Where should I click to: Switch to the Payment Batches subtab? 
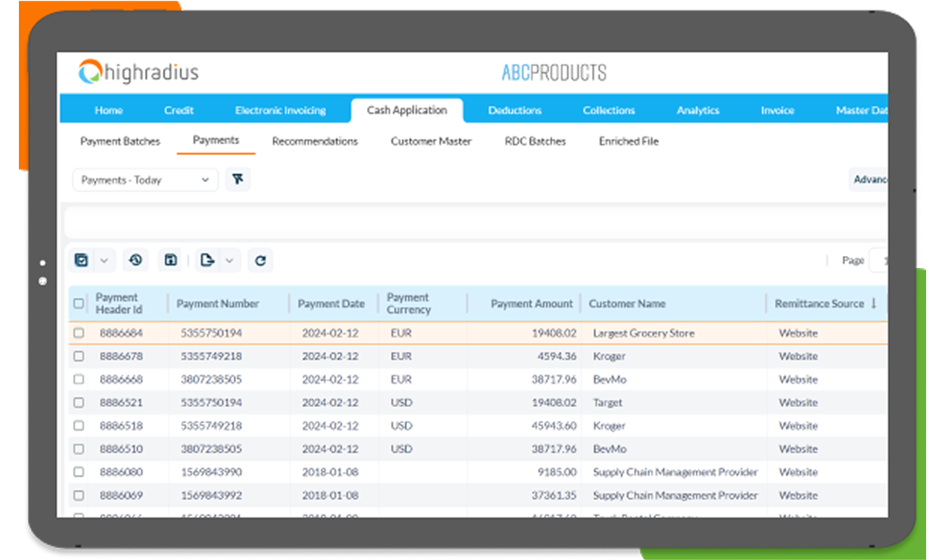tap(120, 141)
